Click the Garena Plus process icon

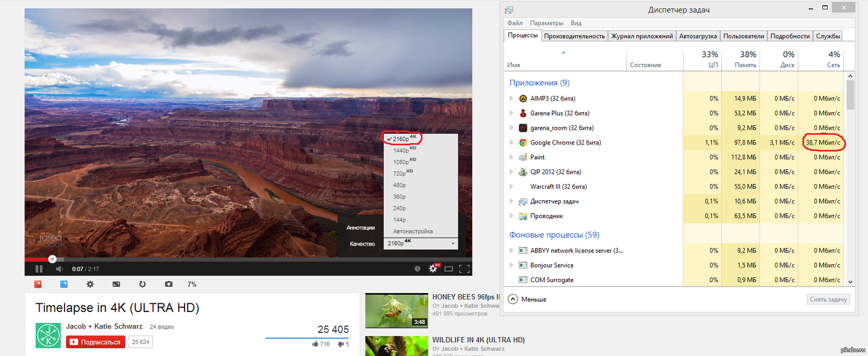pyautogui.click(x=523, y=113)
